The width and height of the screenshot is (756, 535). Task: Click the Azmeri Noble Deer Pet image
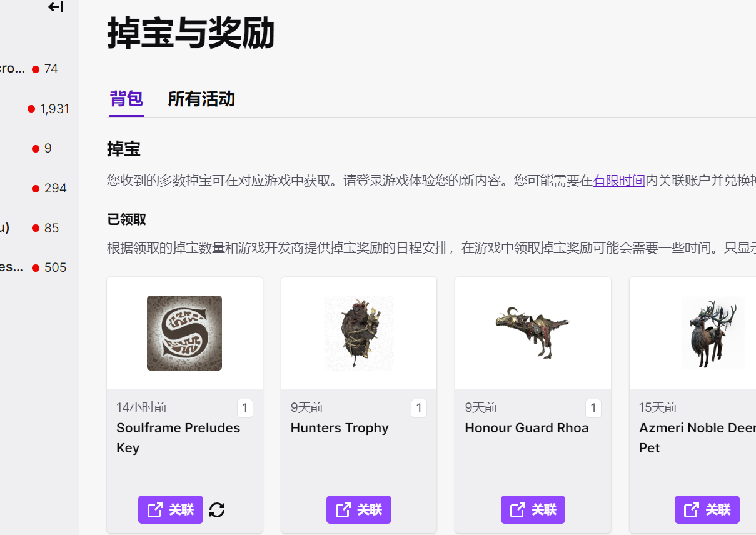click(713, 333)
